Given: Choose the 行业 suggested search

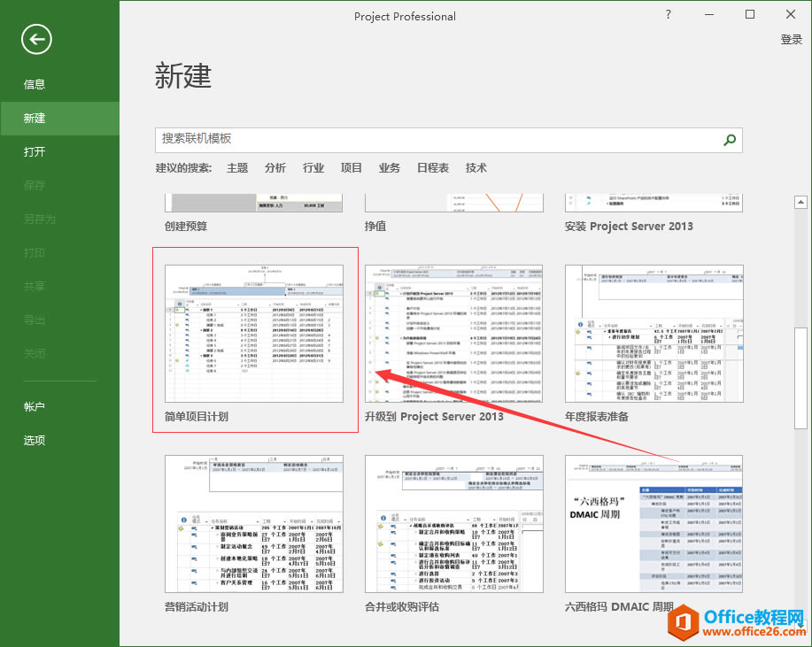Looking at the screenshot, I should point(313,167).
